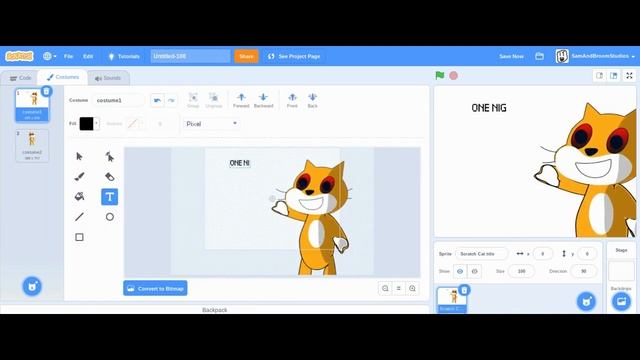Expand the Backpack bar
This screenshot has height=360, width=640.
click(x=215, y=310)
